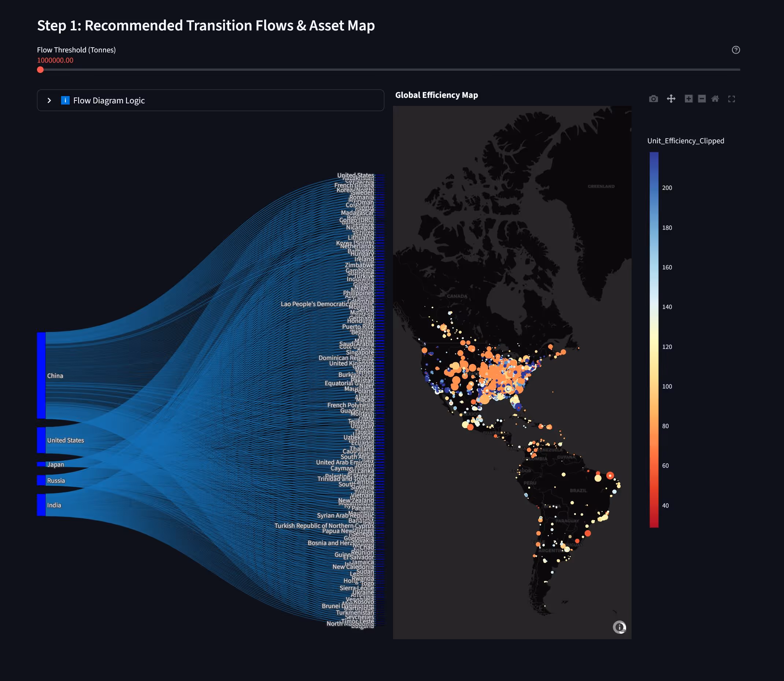Click the blue information icon beside Flow Diagram Logic

click(65, 100)
